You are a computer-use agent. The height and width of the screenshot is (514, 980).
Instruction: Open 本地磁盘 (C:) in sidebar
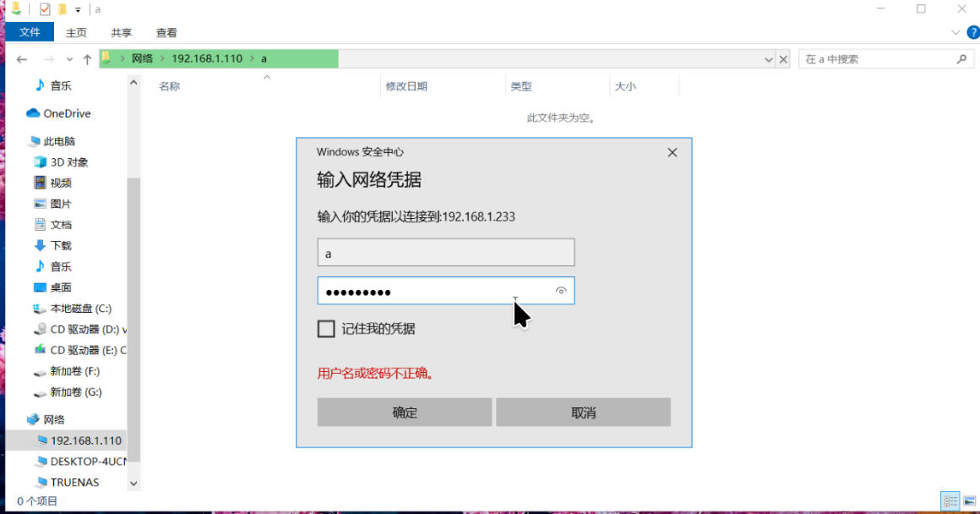81,309
